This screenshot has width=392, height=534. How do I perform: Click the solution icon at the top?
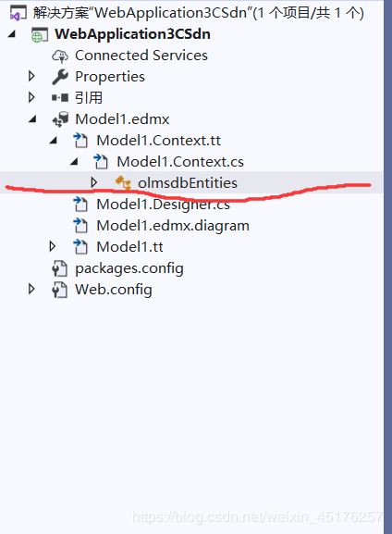click(x=18, y=14)
